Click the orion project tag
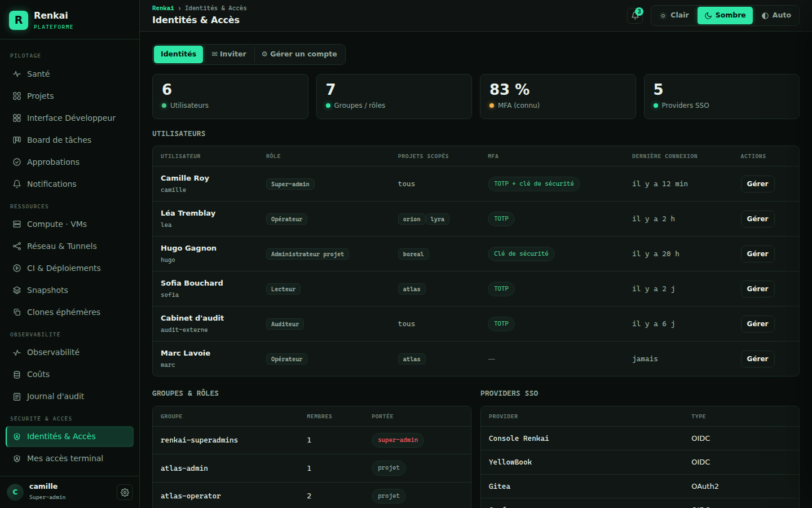This screenshot has width=812, height=508. [x=412, y=219]
